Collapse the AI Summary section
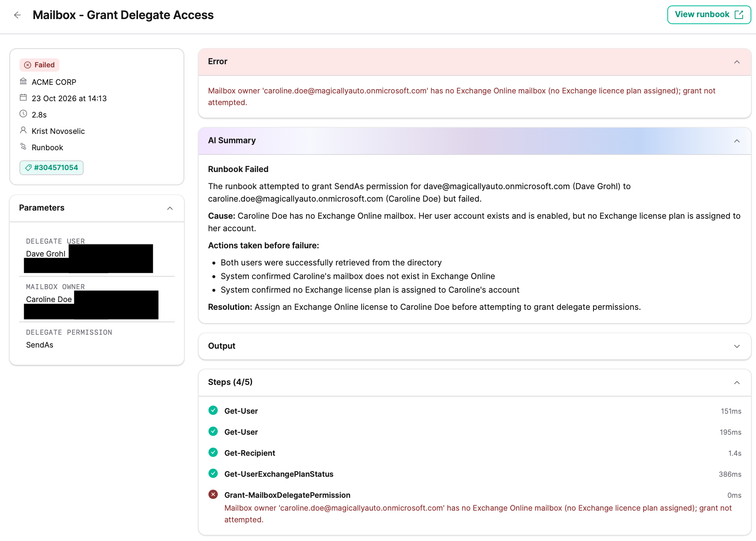This screenshot has width=756, height=541. 737,141
